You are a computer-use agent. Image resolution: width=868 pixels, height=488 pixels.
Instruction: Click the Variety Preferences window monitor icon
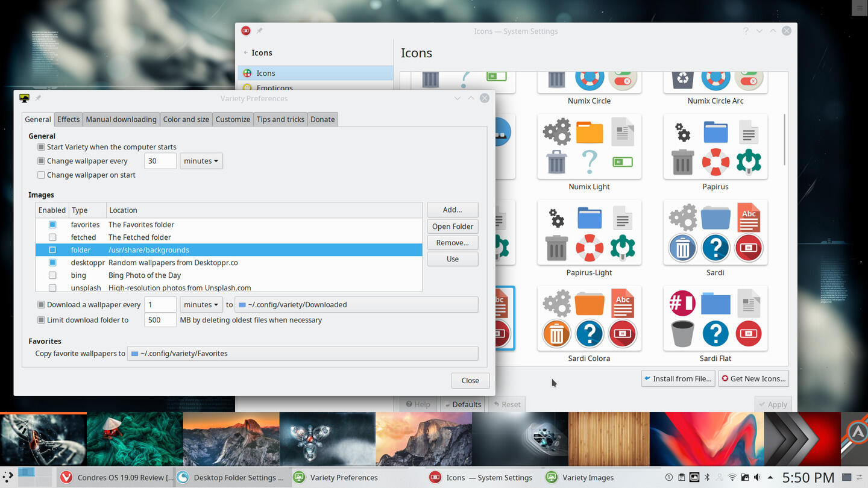[24, 98]
